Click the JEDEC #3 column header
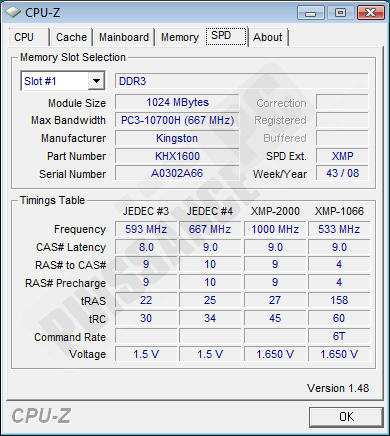 click(146, 211)
